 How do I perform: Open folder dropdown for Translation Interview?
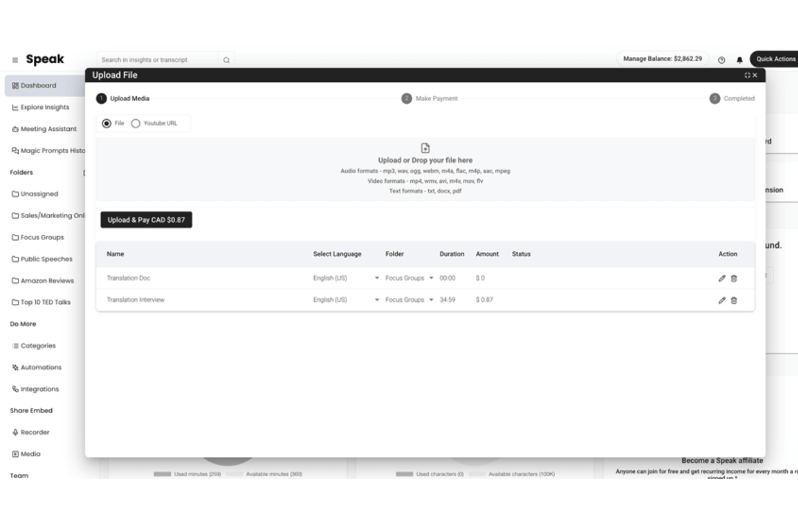point(431,300)
